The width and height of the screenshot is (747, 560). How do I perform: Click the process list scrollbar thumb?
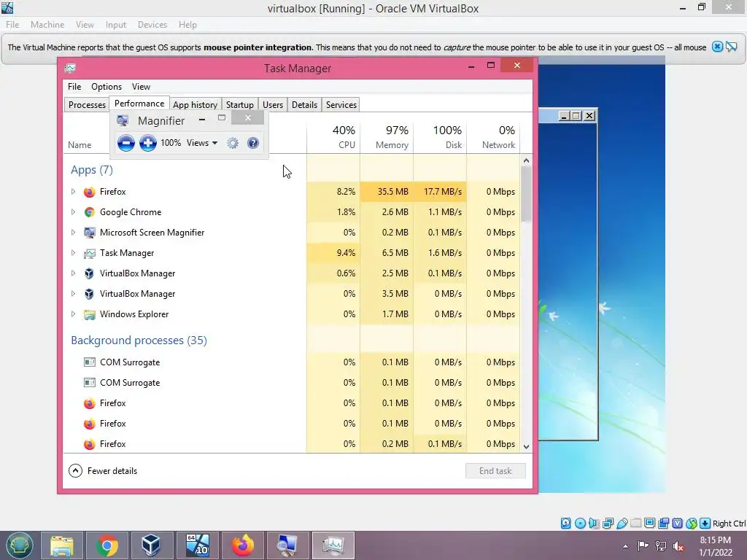tap(526, 194)
